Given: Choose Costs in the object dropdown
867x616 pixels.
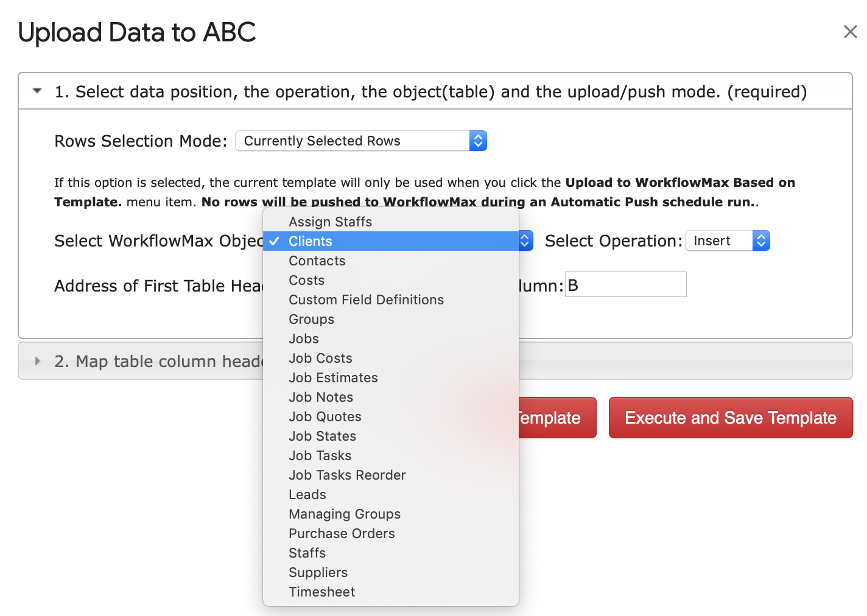Looking at the screenshot, I should pyautogui.click(x=391, y=280).
